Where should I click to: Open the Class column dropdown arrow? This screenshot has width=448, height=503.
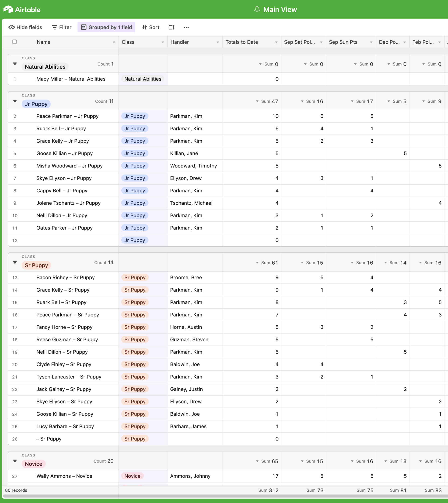(x=162, y=42)
